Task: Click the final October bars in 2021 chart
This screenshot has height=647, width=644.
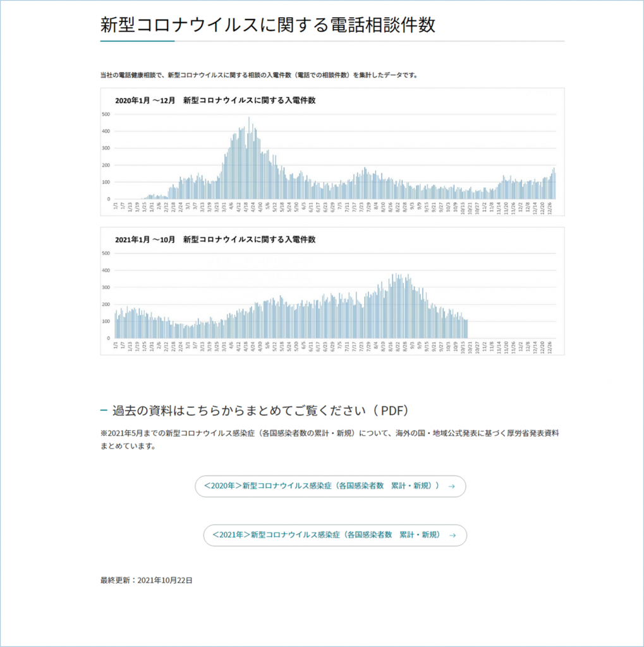Action: point(465,329)
